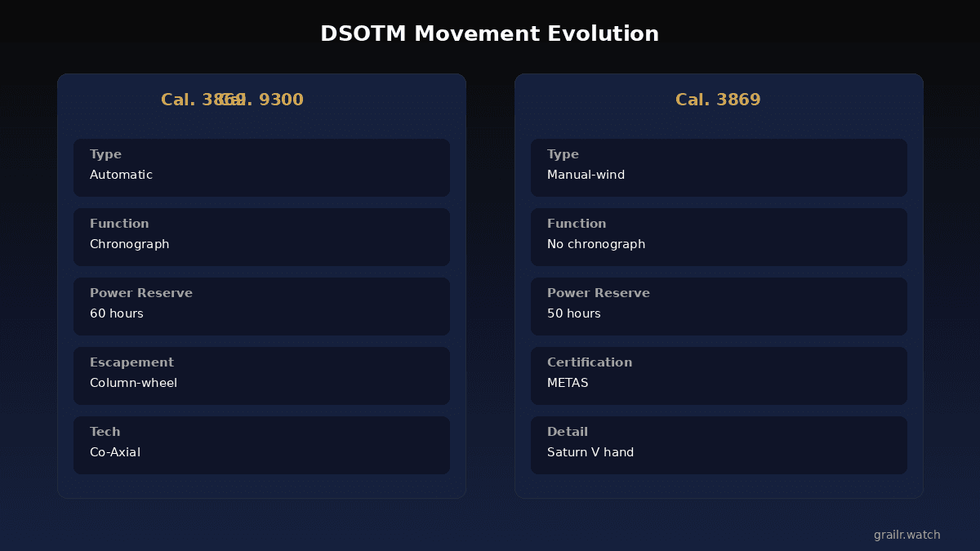
Task: Click the "Automatic" type value
Action: pos(121,175)
